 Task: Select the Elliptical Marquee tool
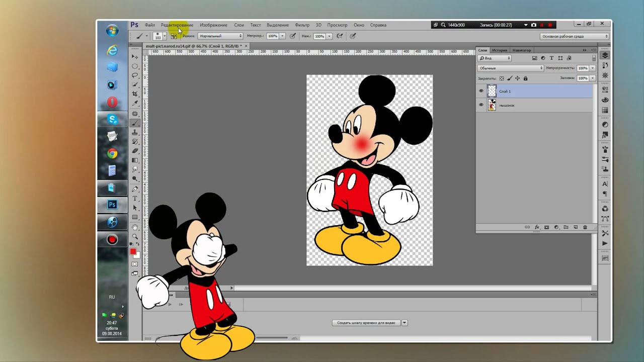135,66
